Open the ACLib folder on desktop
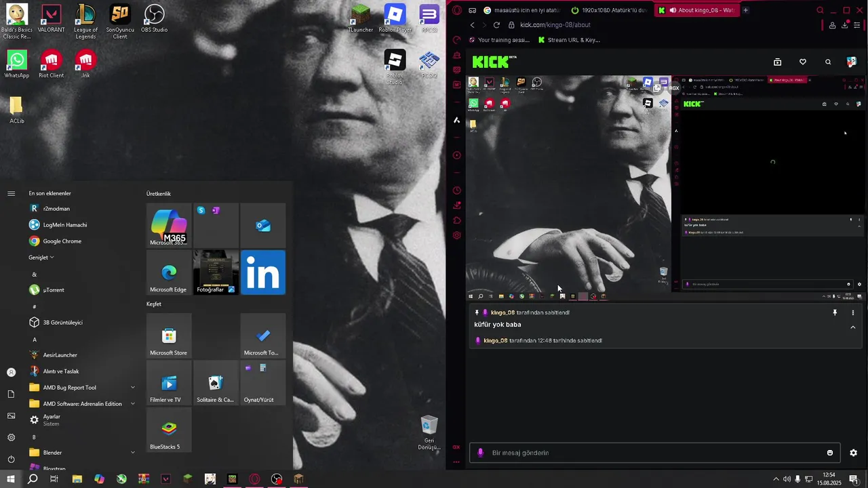This screenshot has width=868, height=488. click(x=17, y=110)
